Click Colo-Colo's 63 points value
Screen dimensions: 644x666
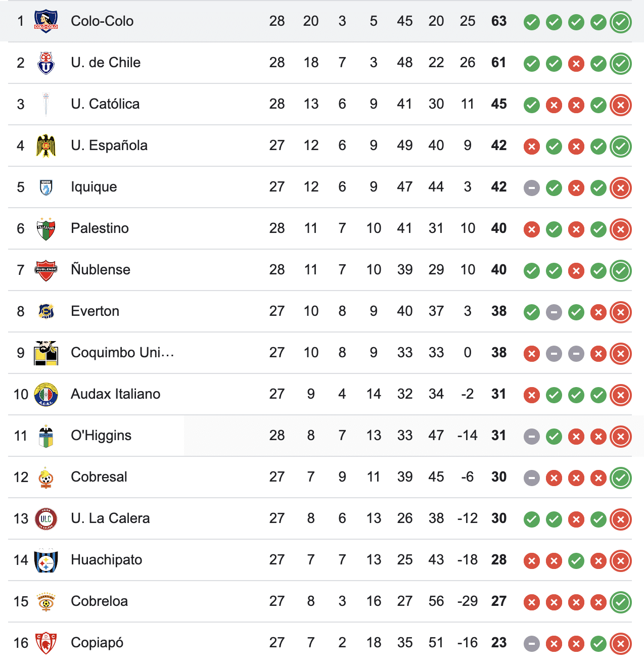click(499, 21)
